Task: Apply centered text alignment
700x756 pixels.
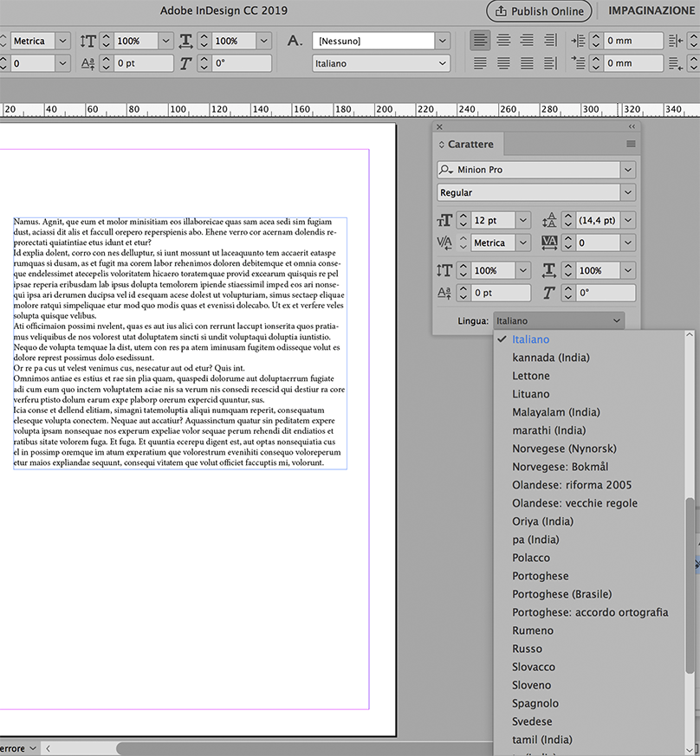Action: 503,40
